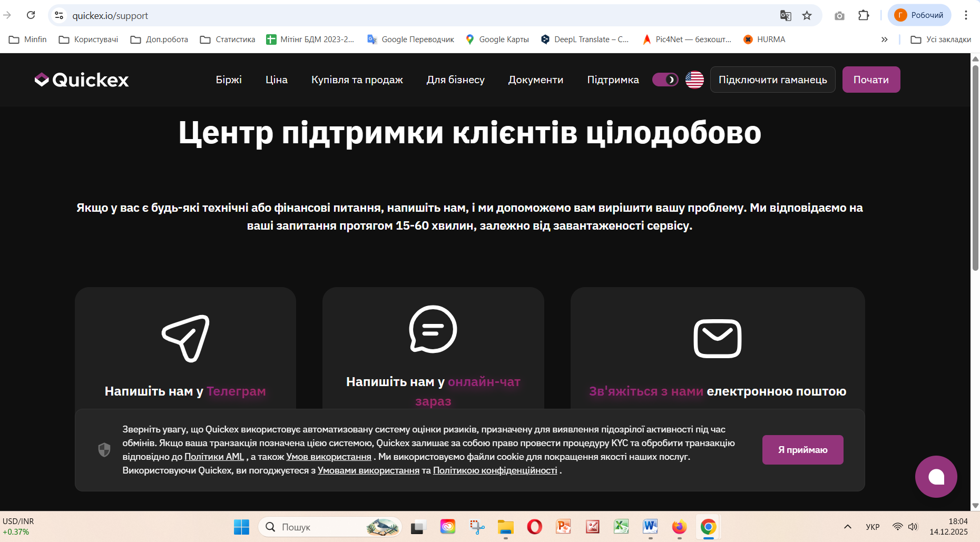
Task: Open the Доп.робота bookmarks folder
Action: (159, 40)
